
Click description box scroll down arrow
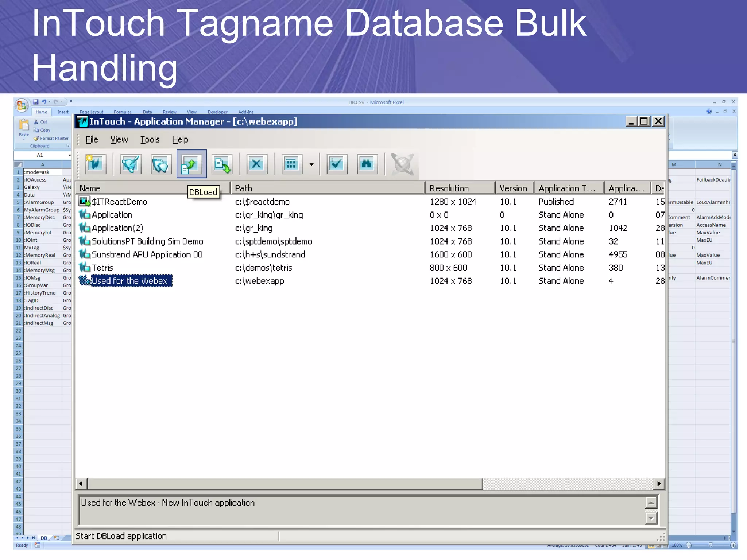[651, 518]
